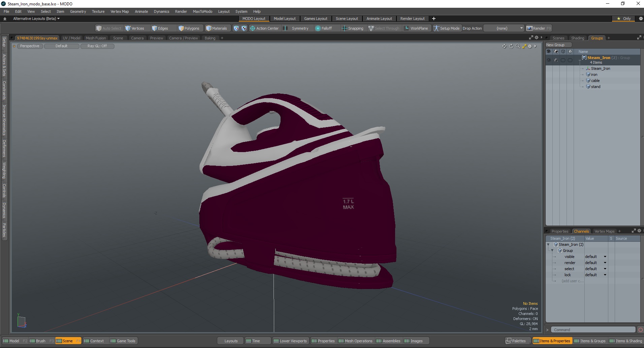Click the New Group button
The image size is (644, 348).
(x=559, y=45)
